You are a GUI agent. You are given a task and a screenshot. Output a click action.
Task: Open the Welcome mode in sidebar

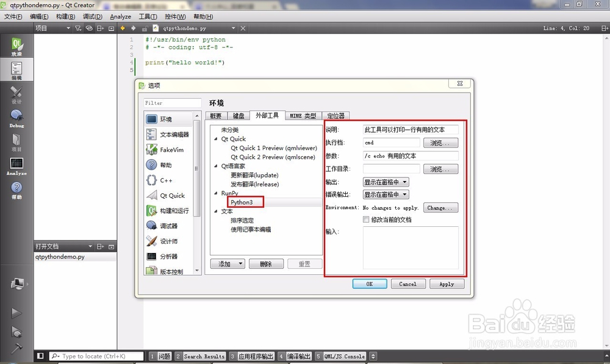tap(16, 46)
